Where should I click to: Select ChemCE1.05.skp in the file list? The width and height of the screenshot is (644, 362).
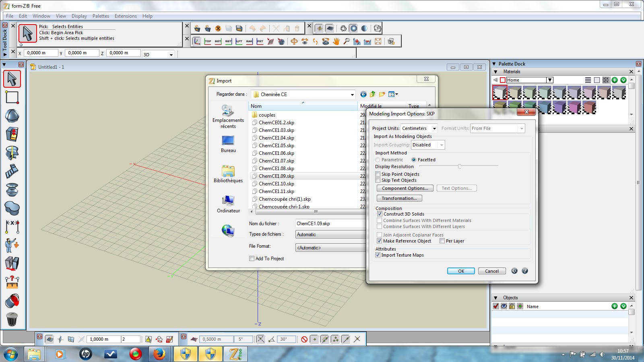(276, 146)
